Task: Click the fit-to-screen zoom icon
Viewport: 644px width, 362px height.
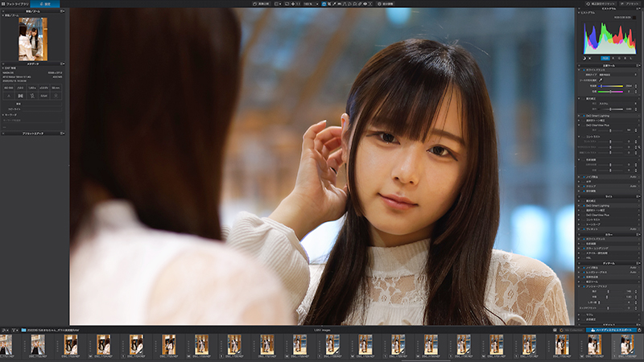Action: tap(287, 4)
